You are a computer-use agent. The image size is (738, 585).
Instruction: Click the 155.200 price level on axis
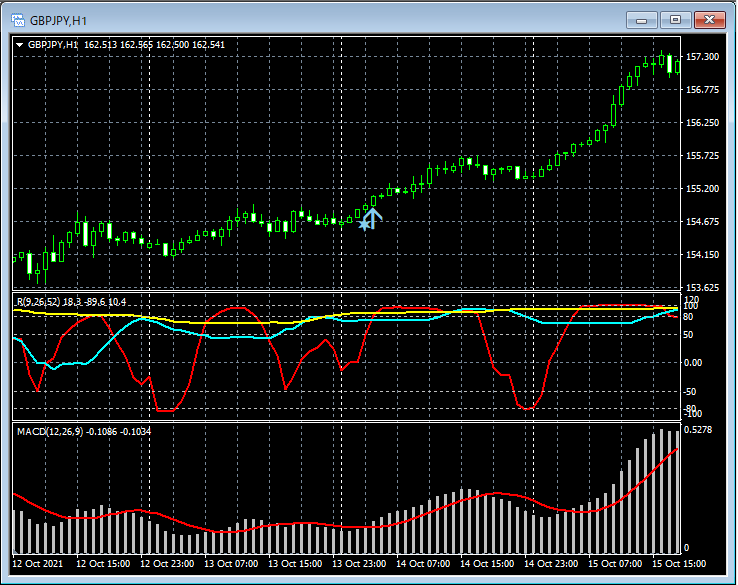704,189
